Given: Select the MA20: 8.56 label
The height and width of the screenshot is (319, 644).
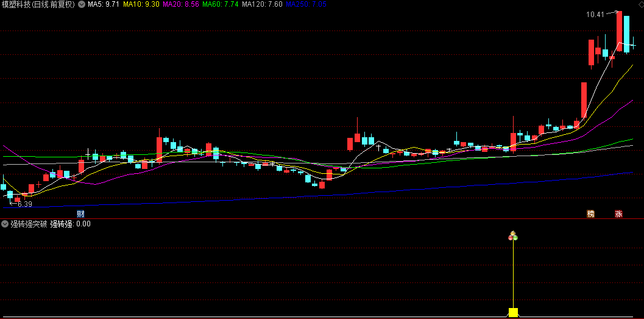Looking at the screenshot, I should coord(181,4).
